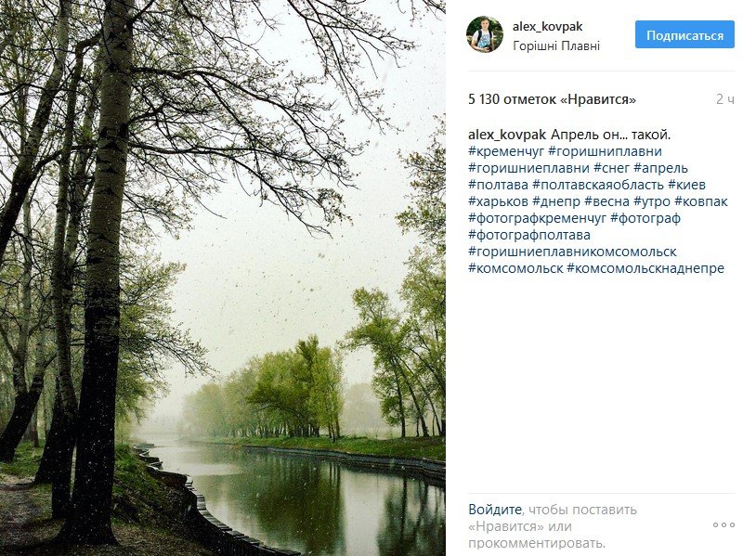Open the #полтавскаяобласть hashtag
The image size is (756, 556).
click(598, 185)
